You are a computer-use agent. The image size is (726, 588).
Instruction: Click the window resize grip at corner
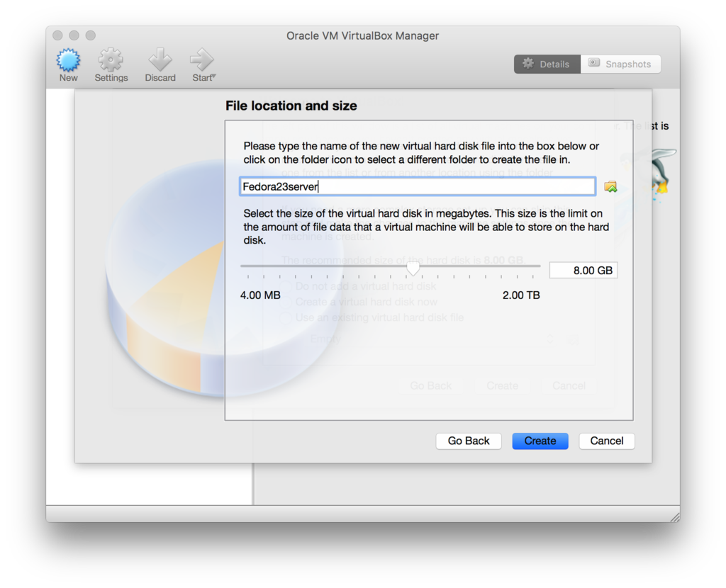tap(675, 517)
